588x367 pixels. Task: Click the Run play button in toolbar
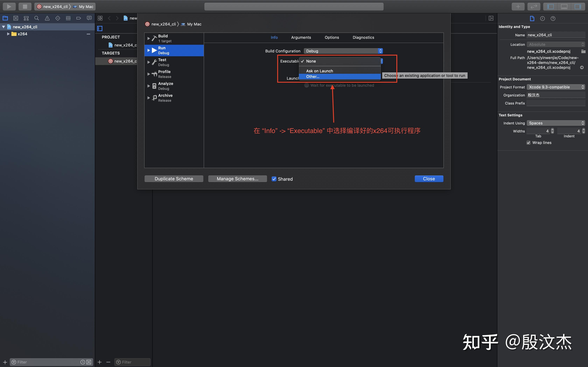pos(9,7)
